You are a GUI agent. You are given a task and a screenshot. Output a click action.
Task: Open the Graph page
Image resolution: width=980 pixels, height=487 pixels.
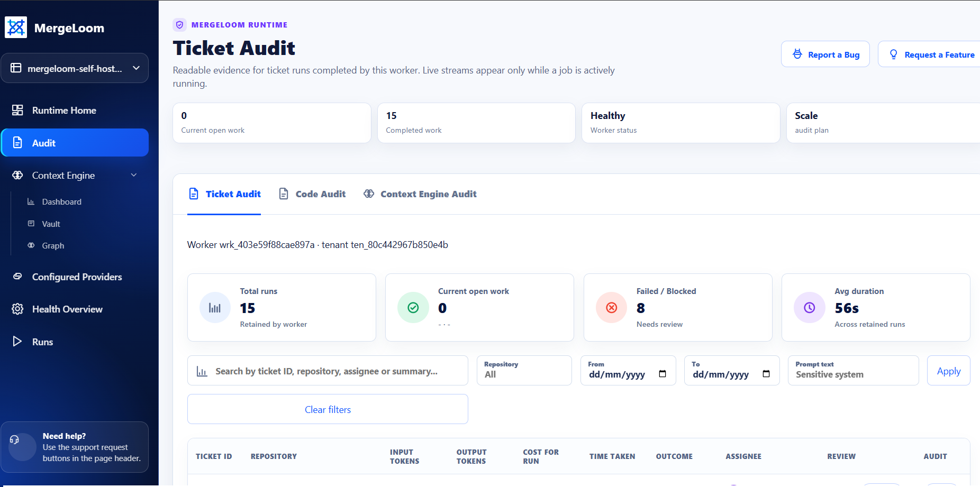click(53, 245)
